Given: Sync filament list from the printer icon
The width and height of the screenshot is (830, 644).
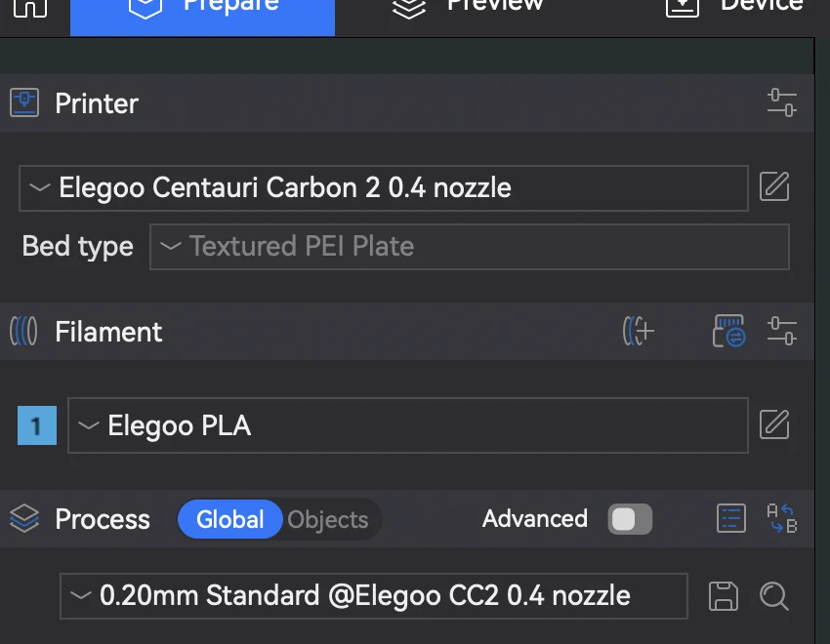Looking at the screenshot, I should [728, 331].
